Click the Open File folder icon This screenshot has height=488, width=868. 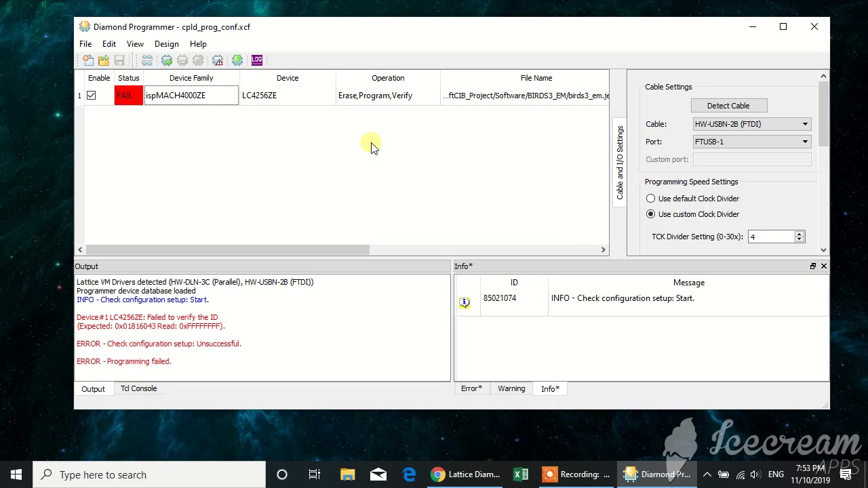click(x=104, y=60)
